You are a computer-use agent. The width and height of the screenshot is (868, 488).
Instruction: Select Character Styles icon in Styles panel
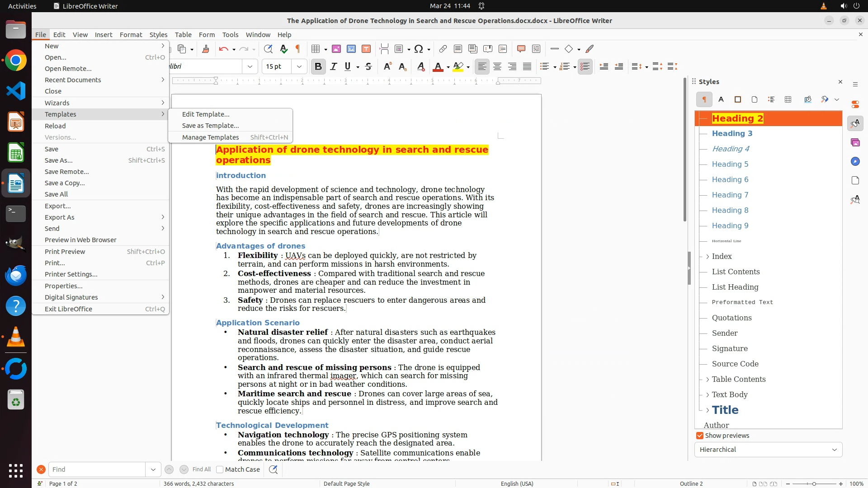pyautogui.click(x=721, y=99)
